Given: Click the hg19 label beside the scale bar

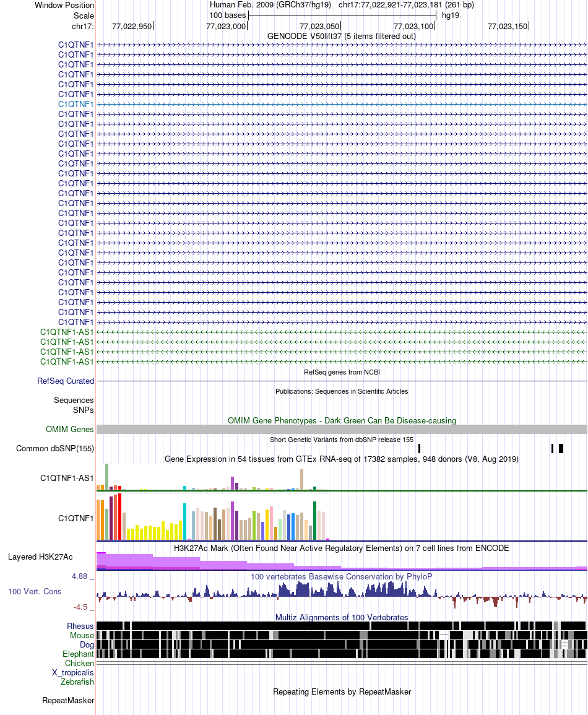Looking at the screenshot, I should point(451,15).
